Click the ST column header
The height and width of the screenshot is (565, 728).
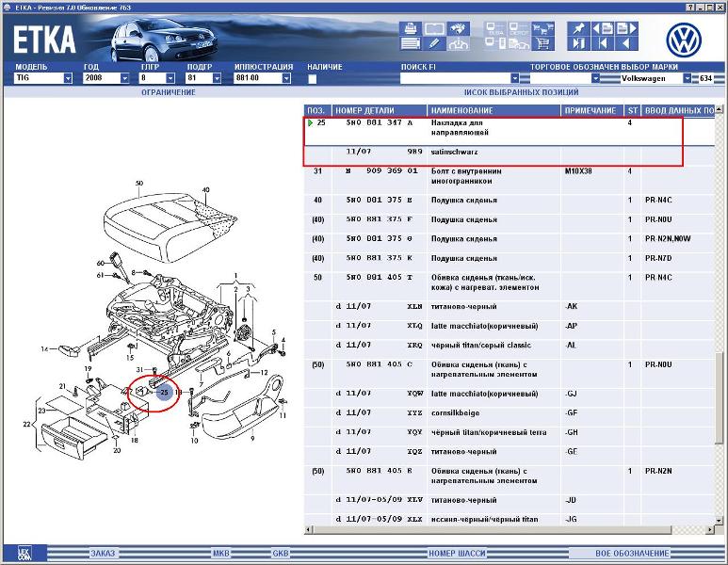pos(632,110)
